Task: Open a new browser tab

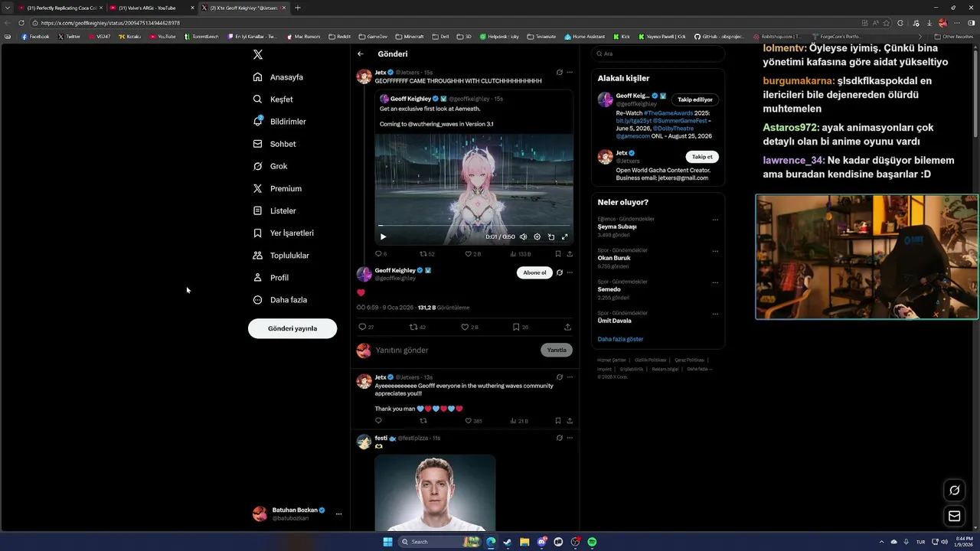Action: point(297,8)
